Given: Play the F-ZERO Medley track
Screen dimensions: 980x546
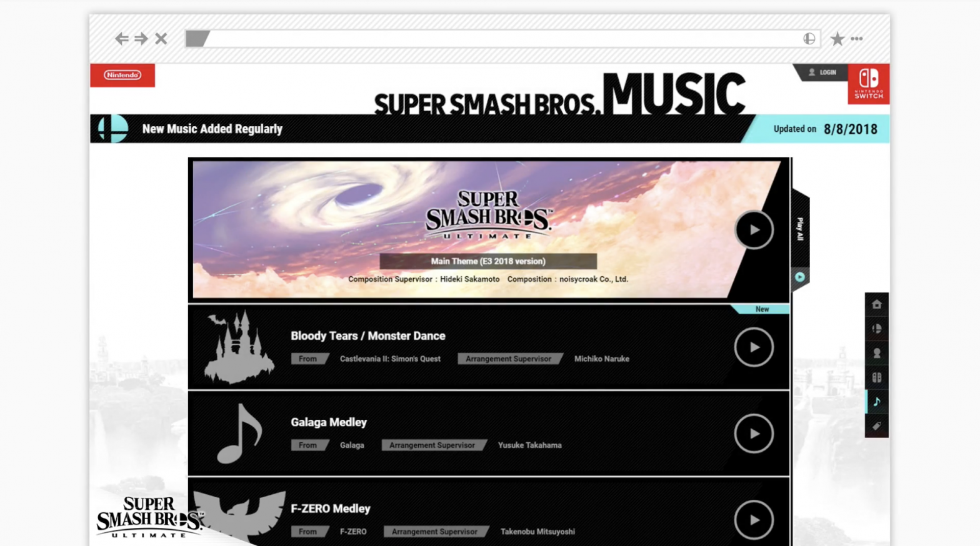Looking at the screenshot, I should [754, 520].
